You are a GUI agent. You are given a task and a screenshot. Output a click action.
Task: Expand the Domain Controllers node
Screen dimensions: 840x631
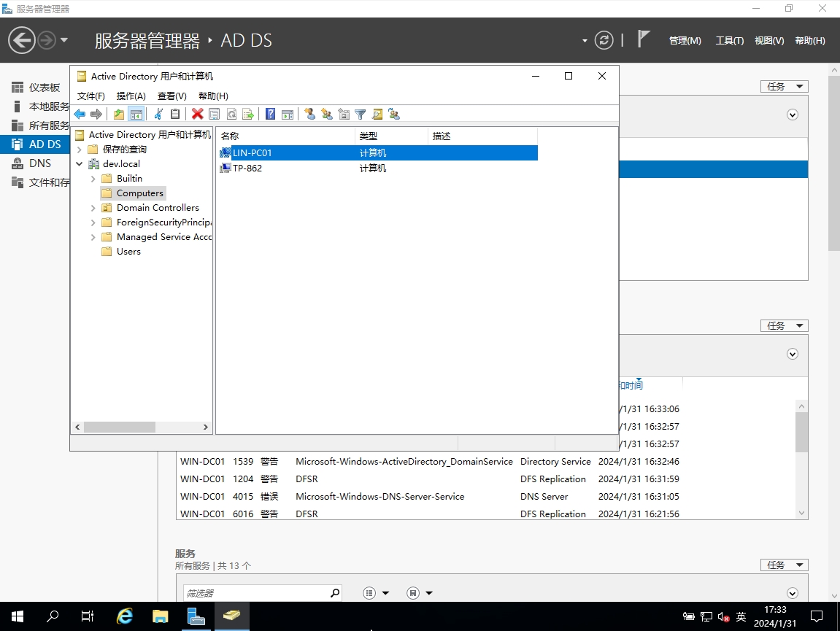coord(93,208)
